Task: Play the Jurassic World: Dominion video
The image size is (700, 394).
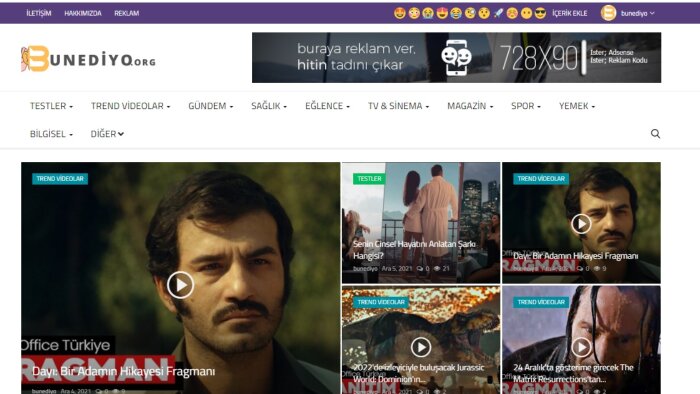Action: [421, 347]
